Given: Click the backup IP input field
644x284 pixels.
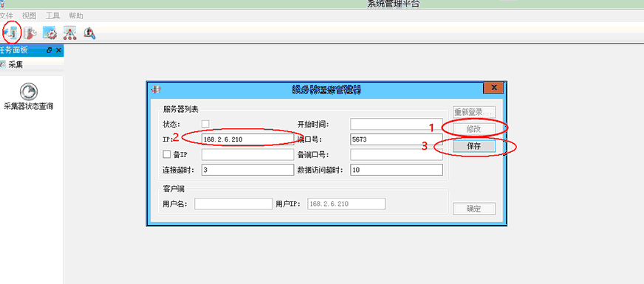Looking at the screenshot, I should click(x=247, y=154).
